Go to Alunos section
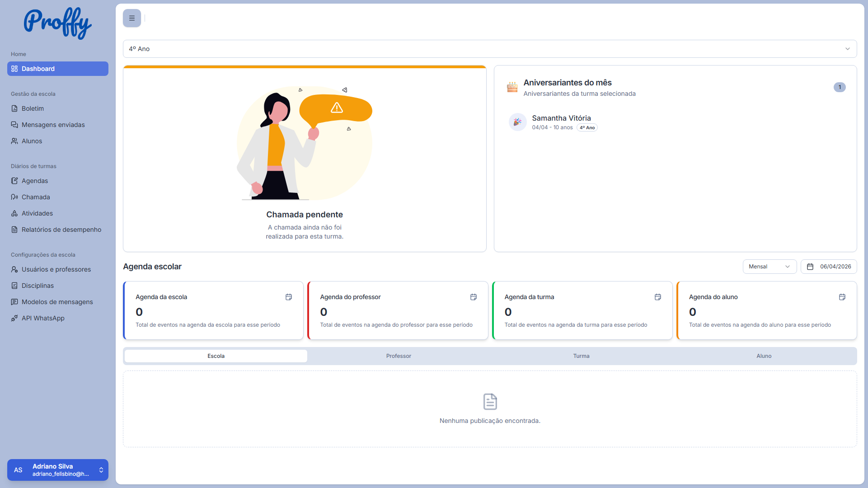Image resolution: width=868 pixels, height=488 pixels. tap(32, 141)
